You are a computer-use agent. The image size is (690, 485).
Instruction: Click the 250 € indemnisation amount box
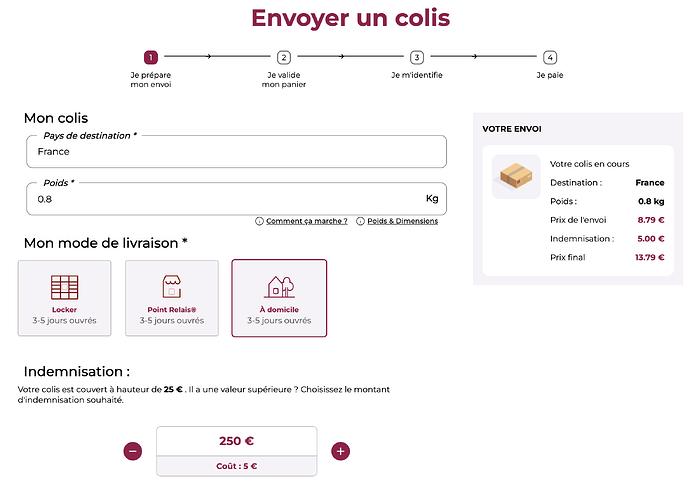[236, 441]
